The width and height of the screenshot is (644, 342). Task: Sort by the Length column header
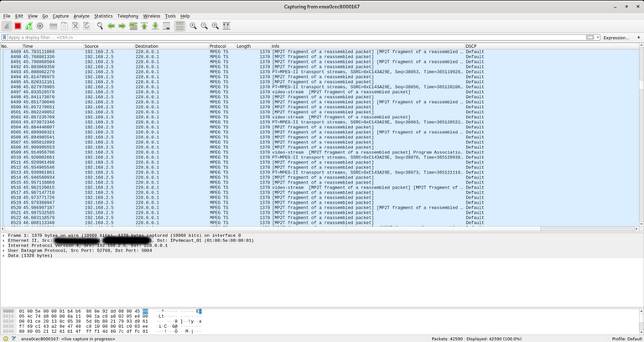click(252, 46)
